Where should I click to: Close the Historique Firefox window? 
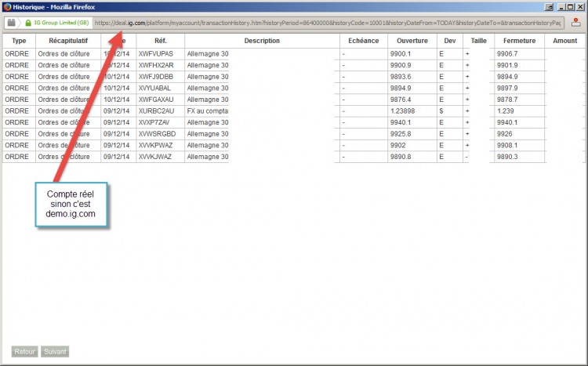[579, 7]
